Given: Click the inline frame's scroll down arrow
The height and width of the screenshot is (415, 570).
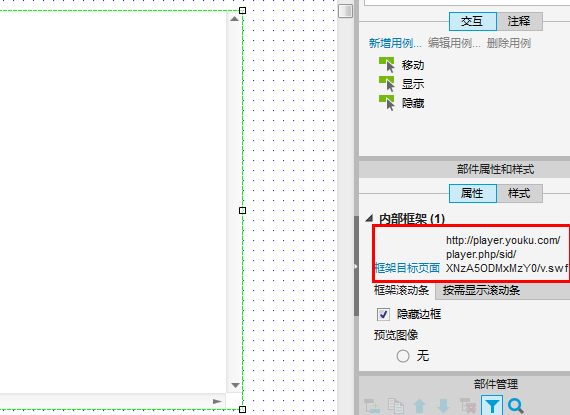Looking at the screenshot, I should 235,385.
